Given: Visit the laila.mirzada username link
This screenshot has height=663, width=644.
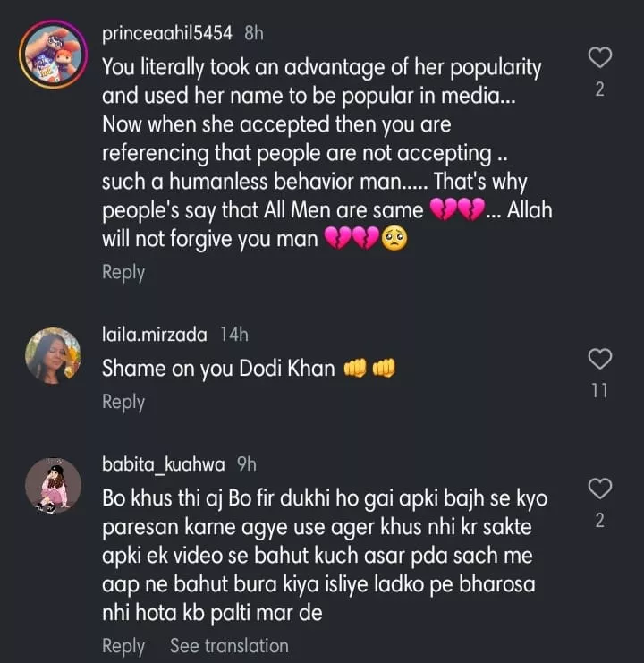Looking at the screenshot, I should [x=155, y=335].
